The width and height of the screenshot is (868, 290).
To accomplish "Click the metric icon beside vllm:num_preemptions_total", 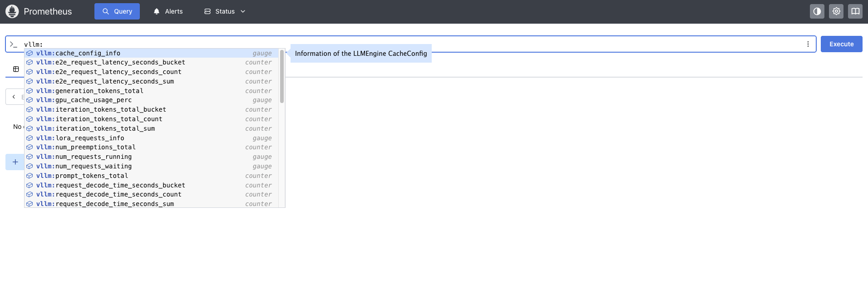I will point(30,147).
